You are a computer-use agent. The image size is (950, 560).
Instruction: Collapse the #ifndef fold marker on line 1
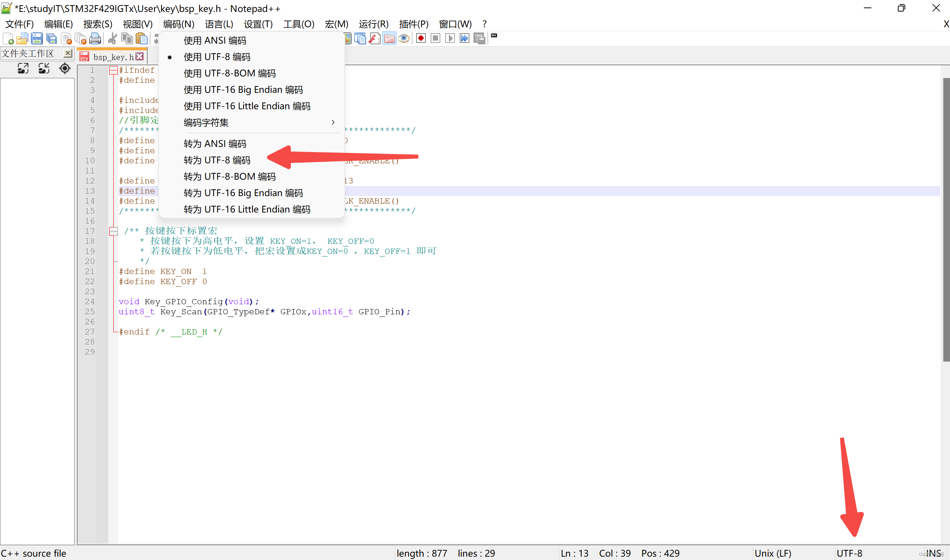113,70
